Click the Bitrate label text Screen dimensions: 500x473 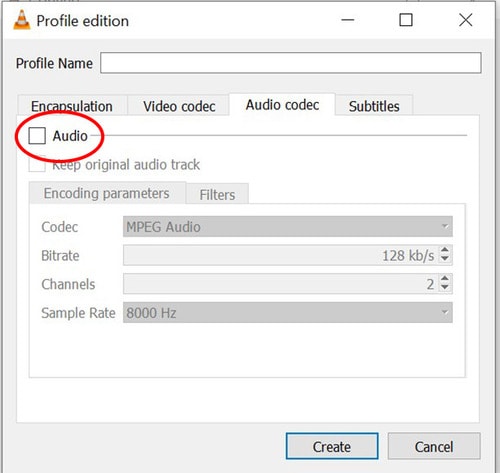point(60,256)
